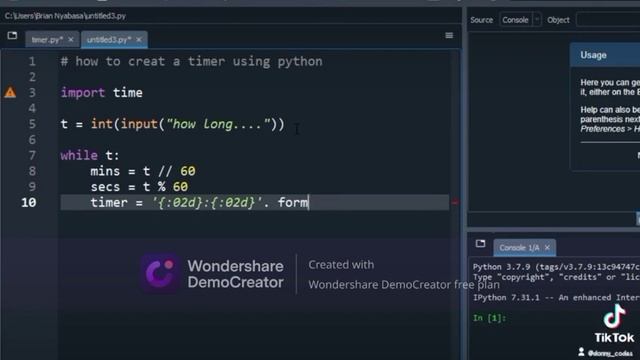
Task: Click the console pane browse tabs icon
Action: click(480, 244)
